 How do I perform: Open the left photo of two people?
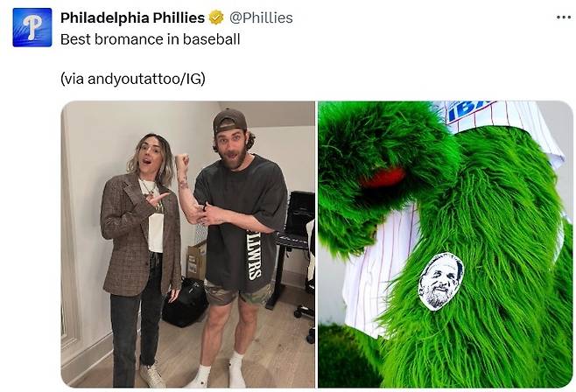tap(187, 244)
